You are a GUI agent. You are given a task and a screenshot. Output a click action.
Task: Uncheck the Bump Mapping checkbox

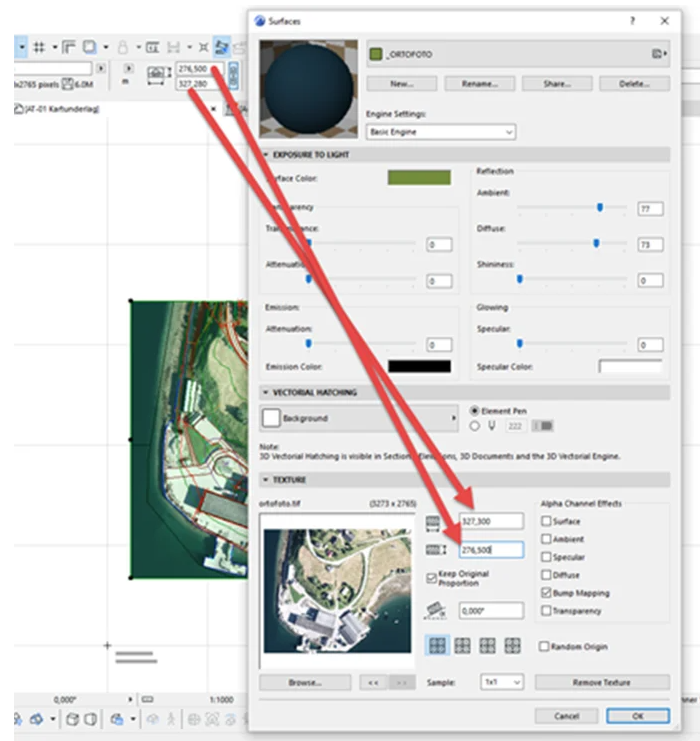point(546,593)
